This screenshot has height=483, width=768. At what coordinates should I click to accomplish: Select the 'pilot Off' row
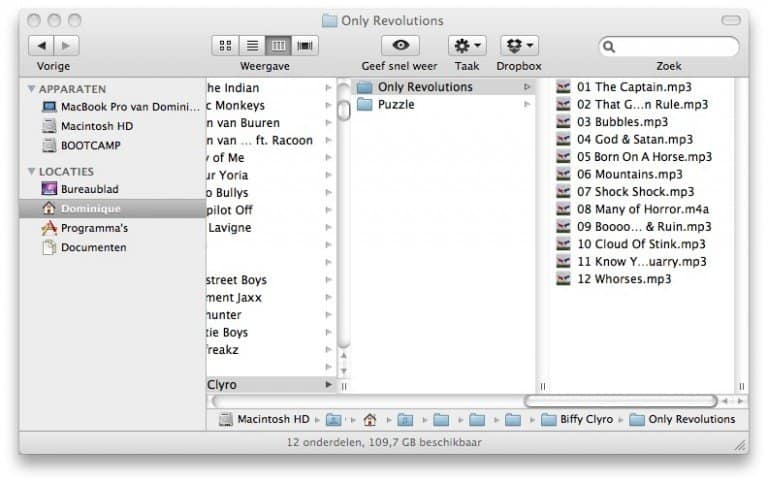(271, 210)
